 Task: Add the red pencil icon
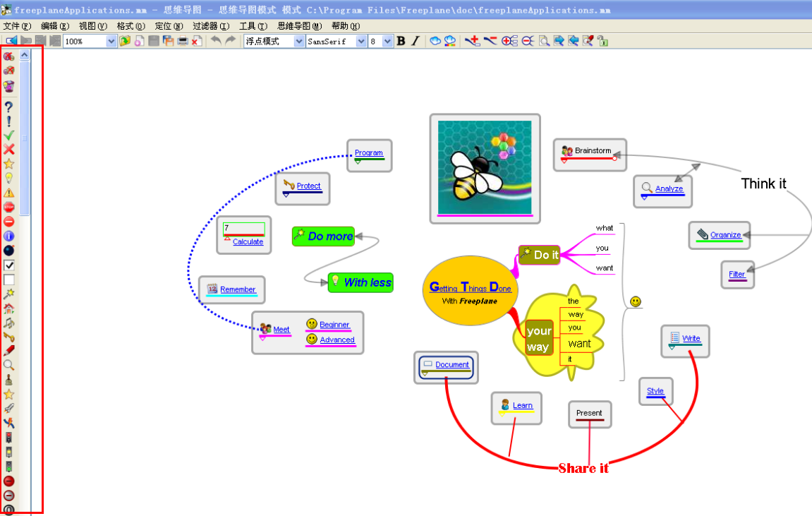pos(8,351)
